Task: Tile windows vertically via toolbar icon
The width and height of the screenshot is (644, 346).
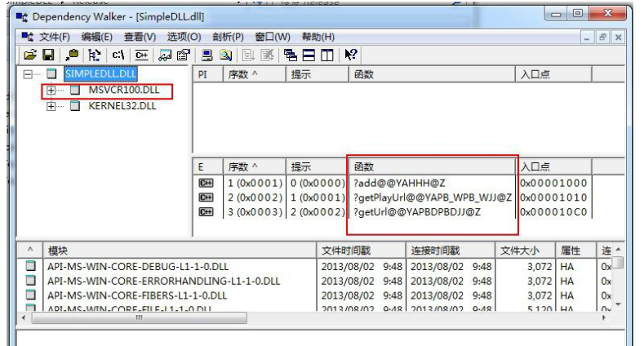Action: [327, 55]
